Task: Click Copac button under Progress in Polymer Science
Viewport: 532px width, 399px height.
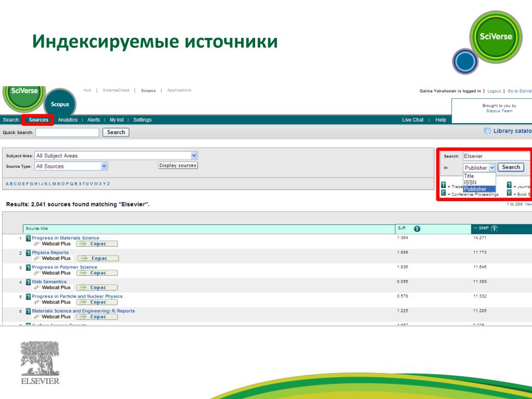Action: [x=97, y=273]
